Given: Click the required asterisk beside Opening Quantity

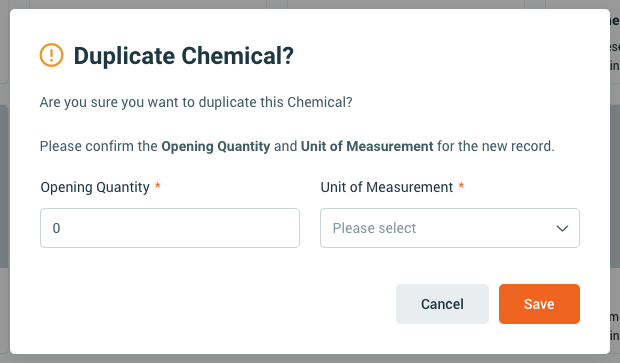Looking at the screenshot, I should point(157,185).
